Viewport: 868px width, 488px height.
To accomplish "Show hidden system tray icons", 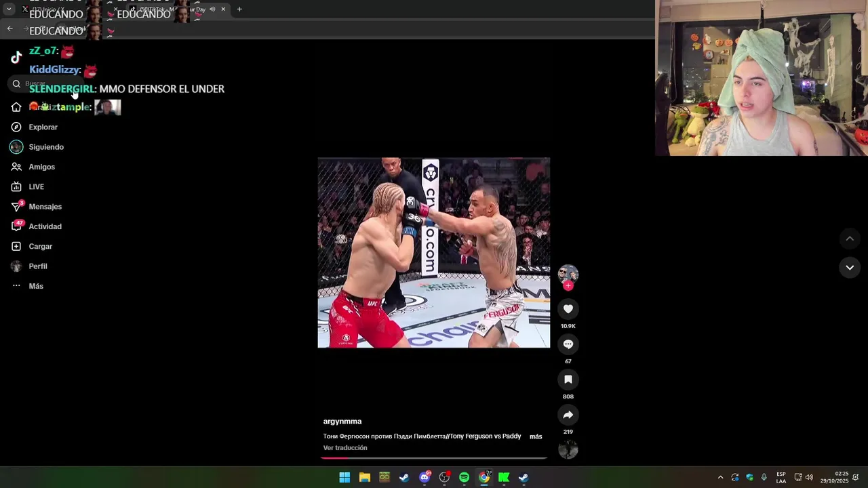I will 720,477.
